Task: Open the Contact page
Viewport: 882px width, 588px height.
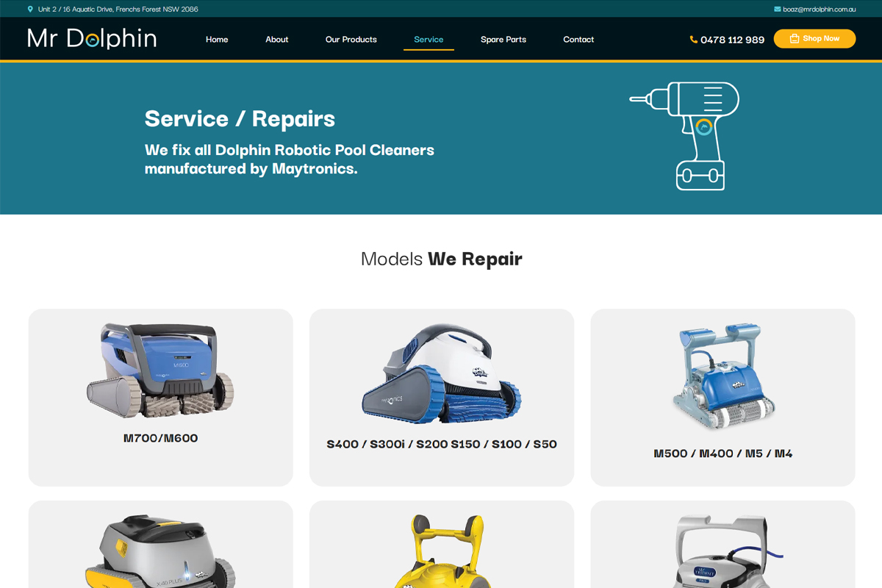Action: tap(578, 40)
